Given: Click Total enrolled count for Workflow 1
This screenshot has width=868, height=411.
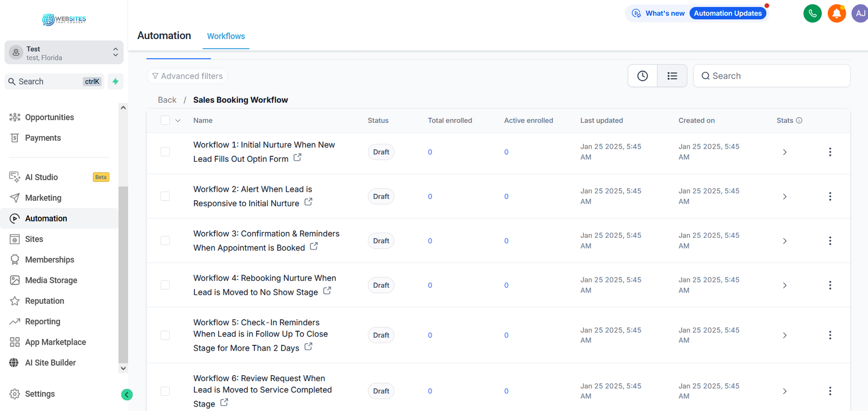Looking at the screenshot, I should [x=430, y=152].
